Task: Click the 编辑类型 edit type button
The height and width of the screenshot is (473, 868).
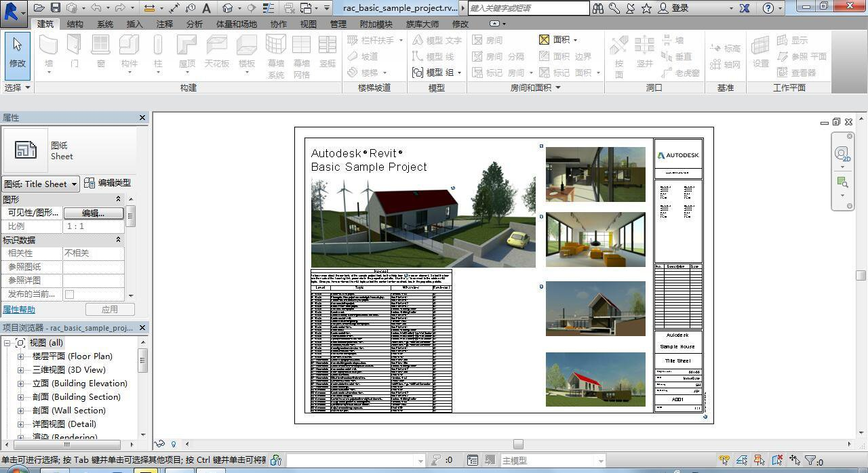Action: coord(107,183)
